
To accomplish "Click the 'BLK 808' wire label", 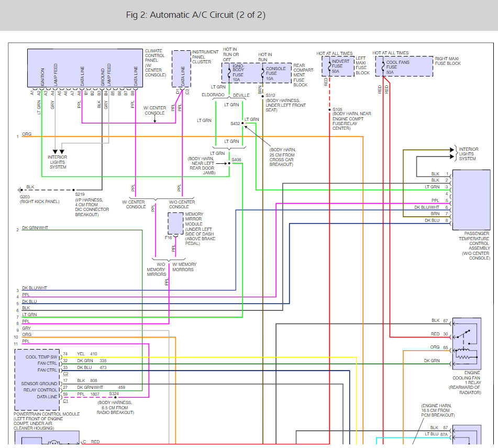I will point(87,380).
